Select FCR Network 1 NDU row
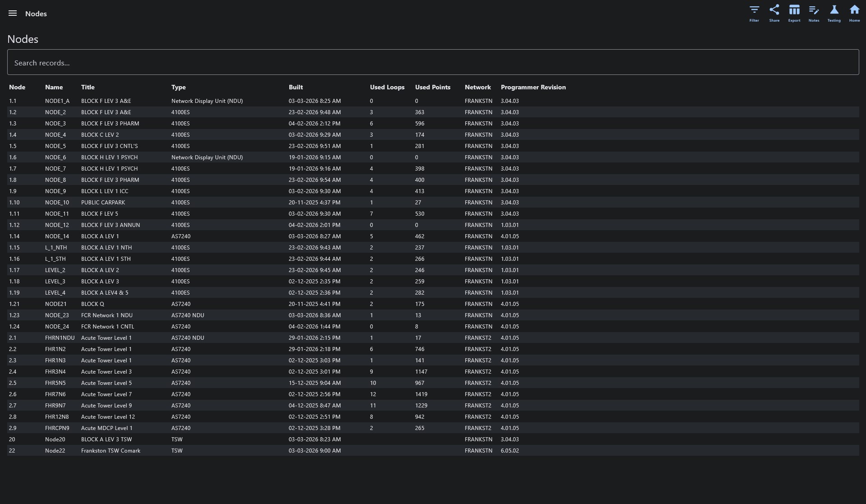This screenshot has height=504, width=866. 433,315
